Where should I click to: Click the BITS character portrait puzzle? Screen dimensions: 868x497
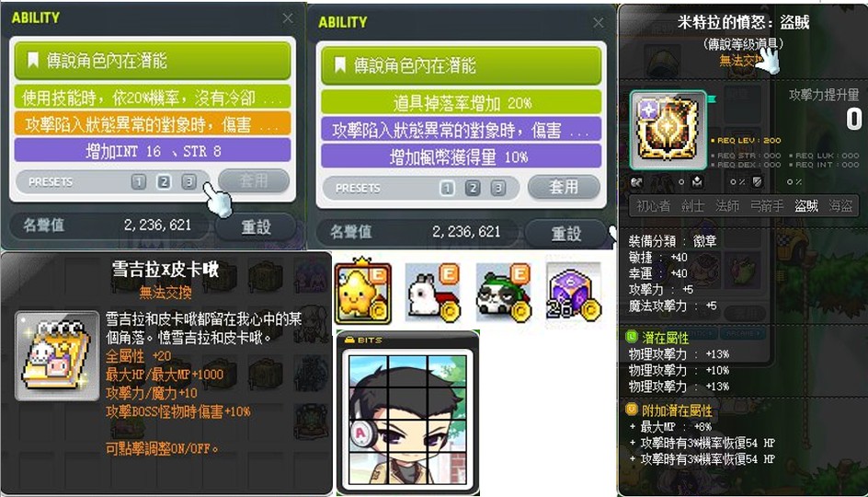407,421
